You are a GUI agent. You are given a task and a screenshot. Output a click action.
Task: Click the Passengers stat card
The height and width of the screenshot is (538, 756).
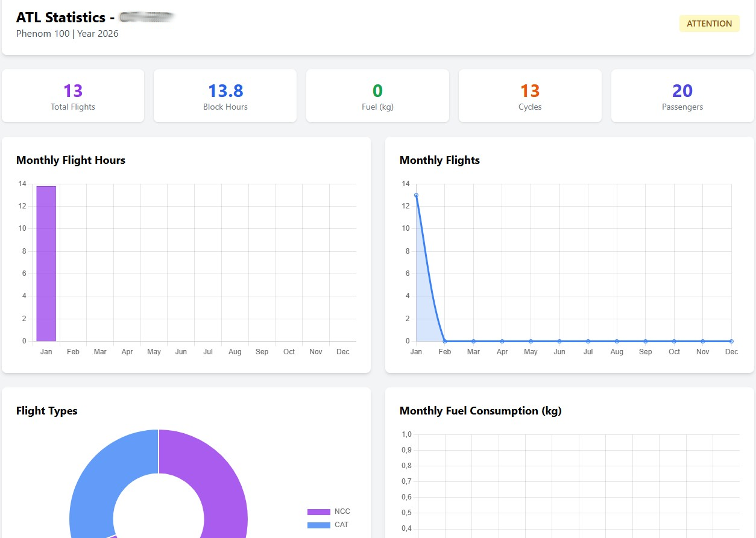[x=682, y=96]
